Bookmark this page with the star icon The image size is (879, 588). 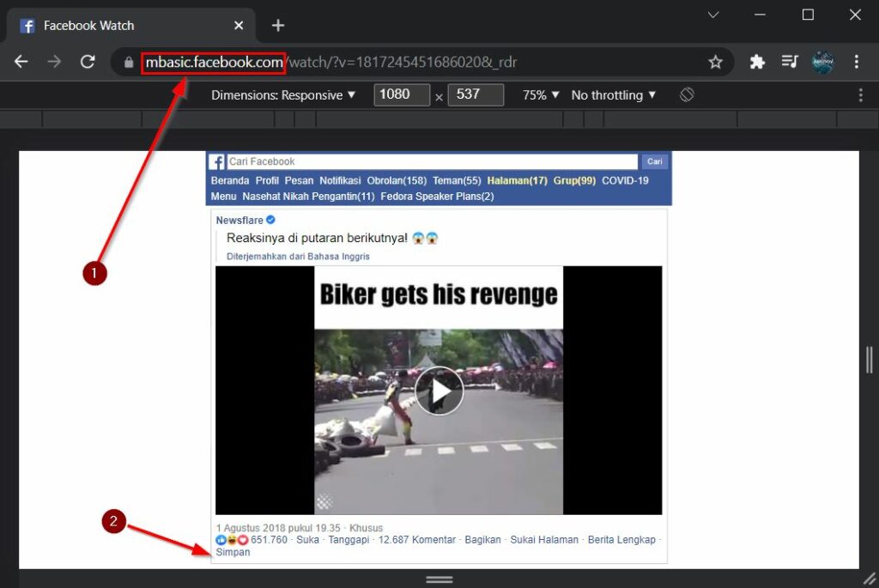pos(715,62)
